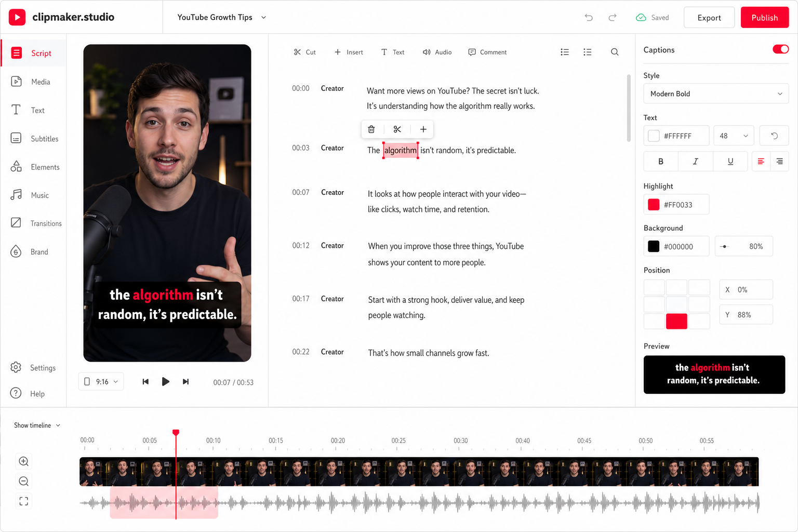Viewport: 798px width, 532px height.
Task: Zoom out on the timeline
Action: (24, 482)
